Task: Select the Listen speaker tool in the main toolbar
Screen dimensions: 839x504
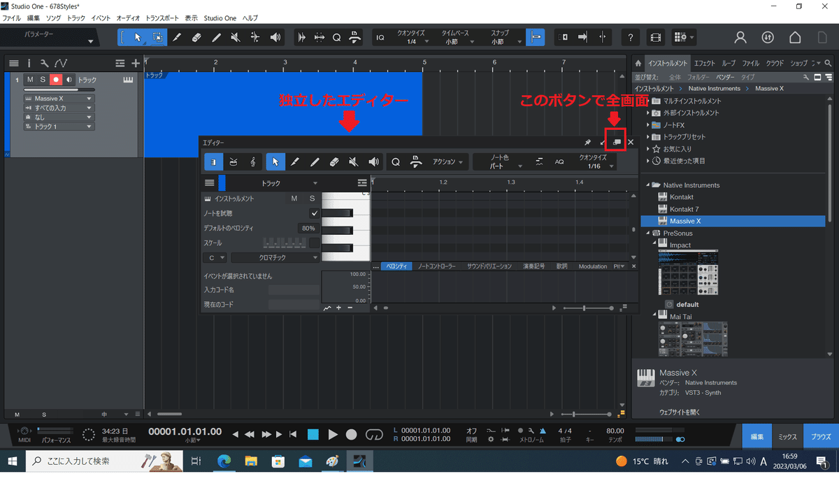Action: point(275,38)
